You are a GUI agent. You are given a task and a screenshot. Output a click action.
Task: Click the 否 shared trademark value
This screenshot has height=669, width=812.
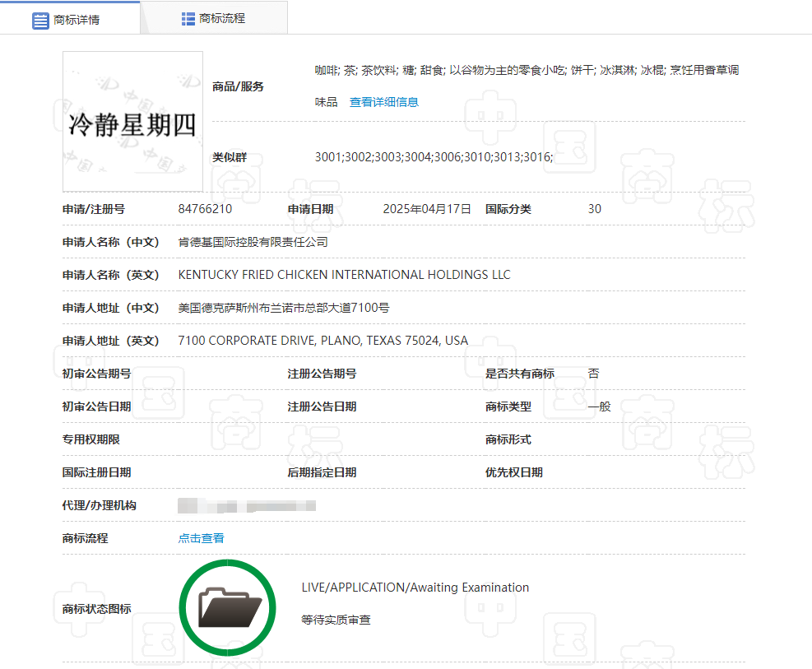pos(593,374)
